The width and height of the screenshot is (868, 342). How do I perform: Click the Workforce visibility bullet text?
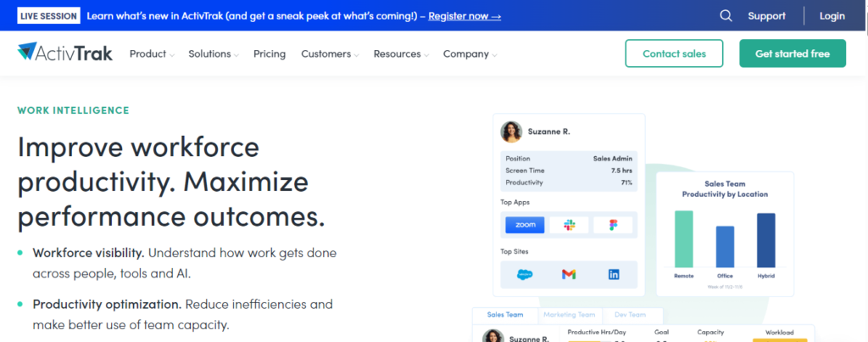[184, 263]
